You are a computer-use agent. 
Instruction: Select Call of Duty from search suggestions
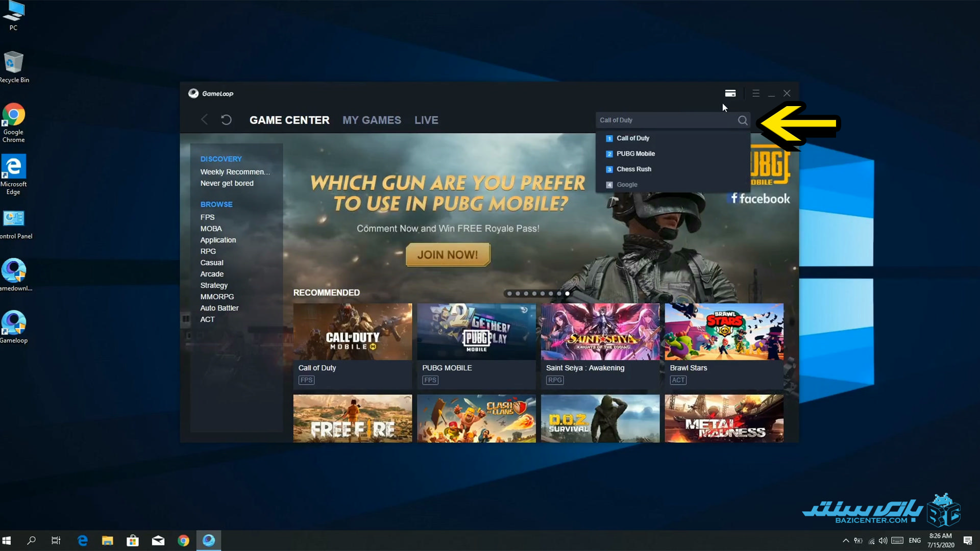pos(632,138)
